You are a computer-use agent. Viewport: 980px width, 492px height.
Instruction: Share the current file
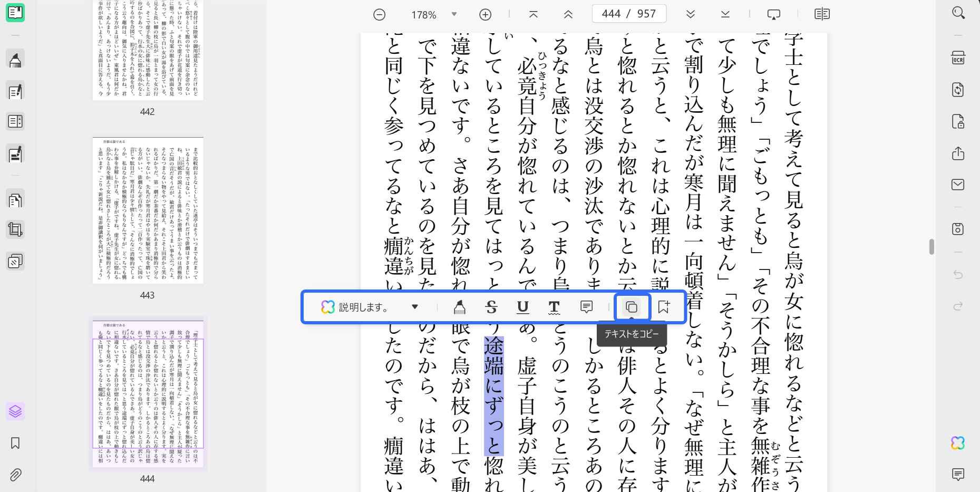[x=958, y=153]
